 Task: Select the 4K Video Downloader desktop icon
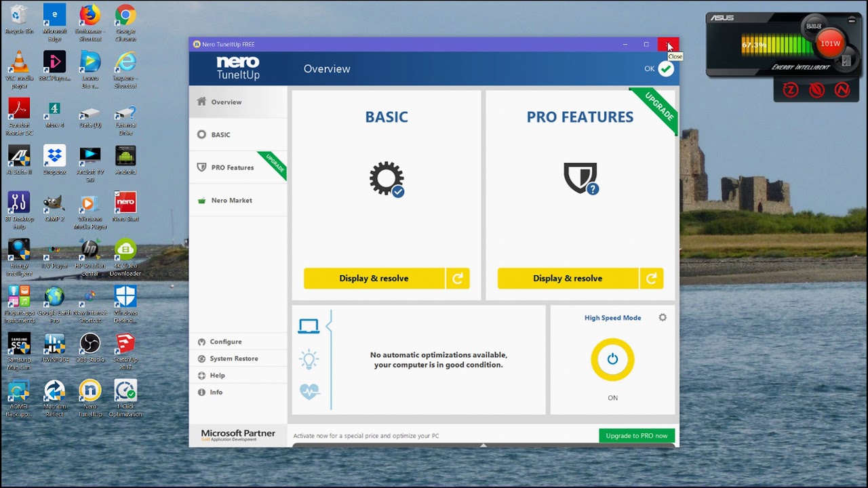[x=125, y=258]
